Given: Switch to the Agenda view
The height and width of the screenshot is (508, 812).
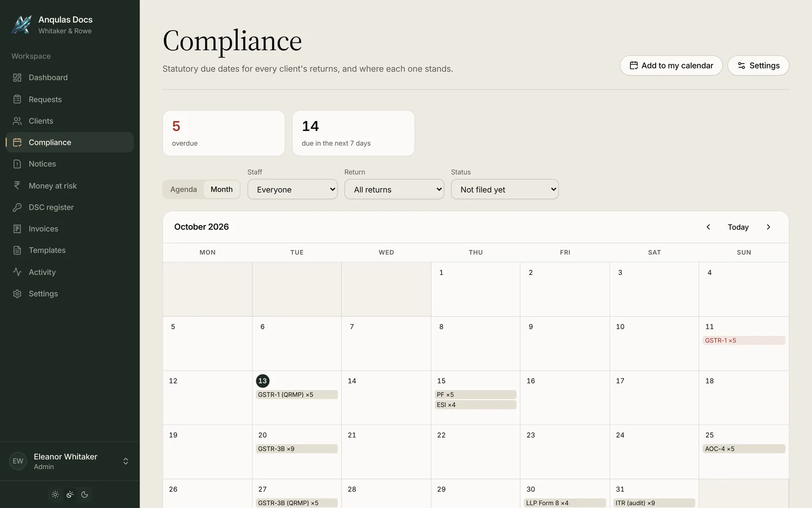Looking at the screenshot, I should point(184,189).
